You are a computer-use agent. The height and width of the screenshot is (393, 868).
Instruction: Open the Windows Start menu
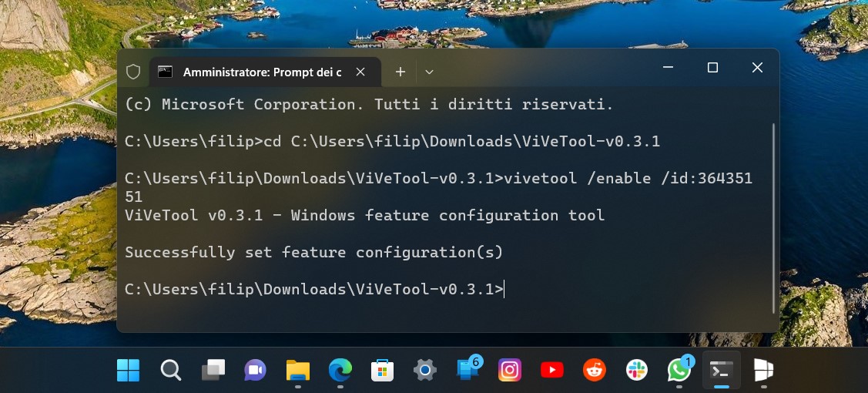click(129, 370)
